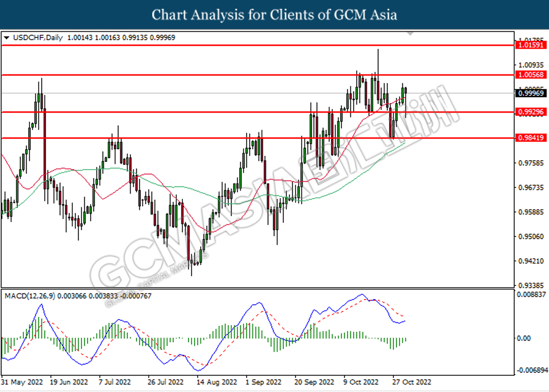Screen dimensions: 549x392
Task: Click the 0.96735 price axis value
Action: (x=531, y=187)
